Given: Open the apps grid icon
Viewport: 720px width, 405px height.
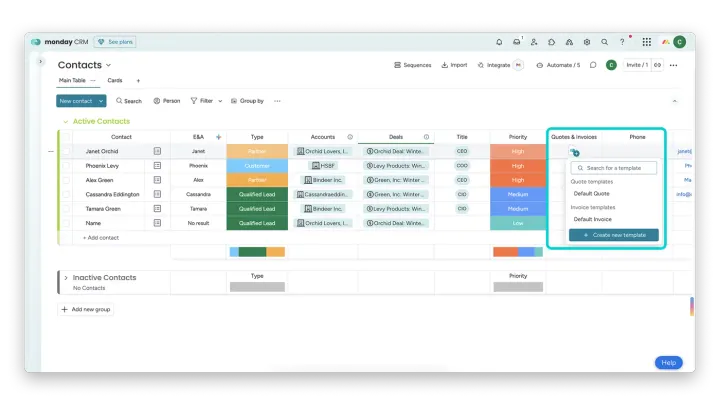Looking at the screenshot, I should [647, 42].
